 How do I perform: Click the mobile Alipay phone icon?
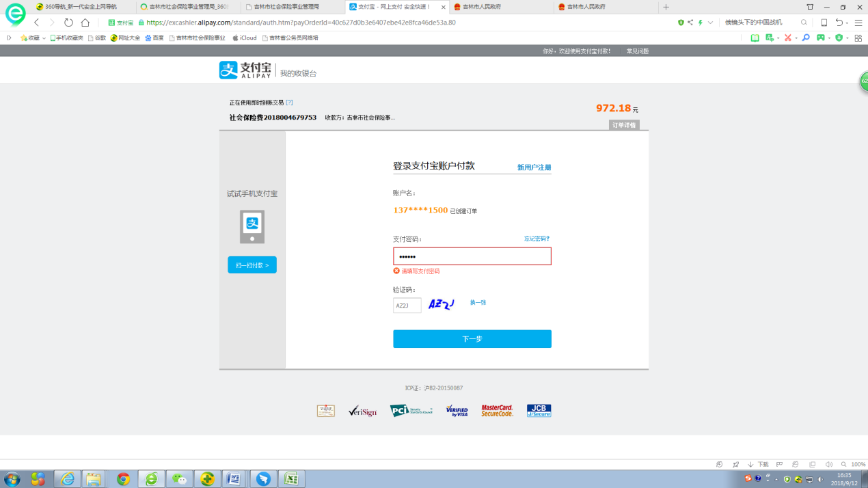point(252,226)
